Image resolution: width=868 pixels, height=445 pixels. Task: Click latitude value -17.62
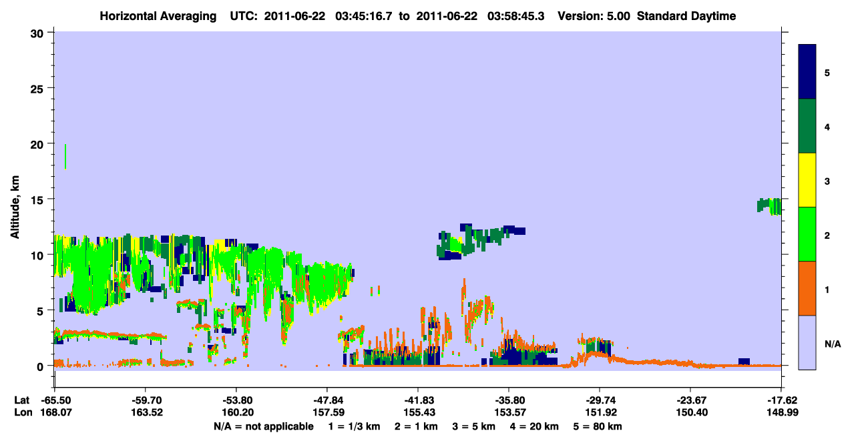pyautogui.click(x=781, y=400)
